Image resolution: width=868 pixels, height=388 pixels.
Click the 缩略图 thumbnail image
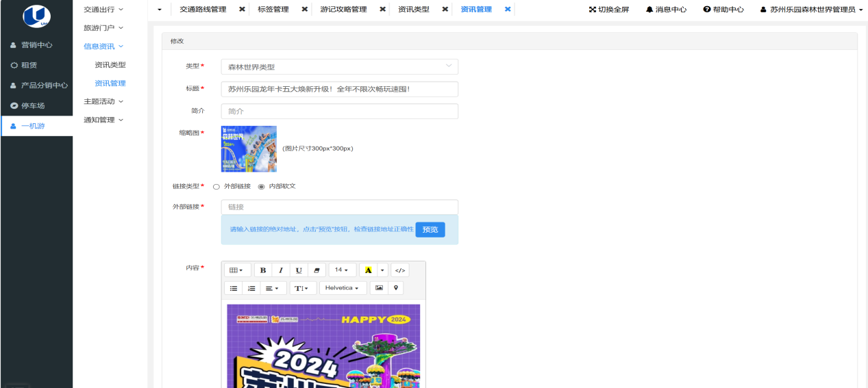(x=249, y=148)
